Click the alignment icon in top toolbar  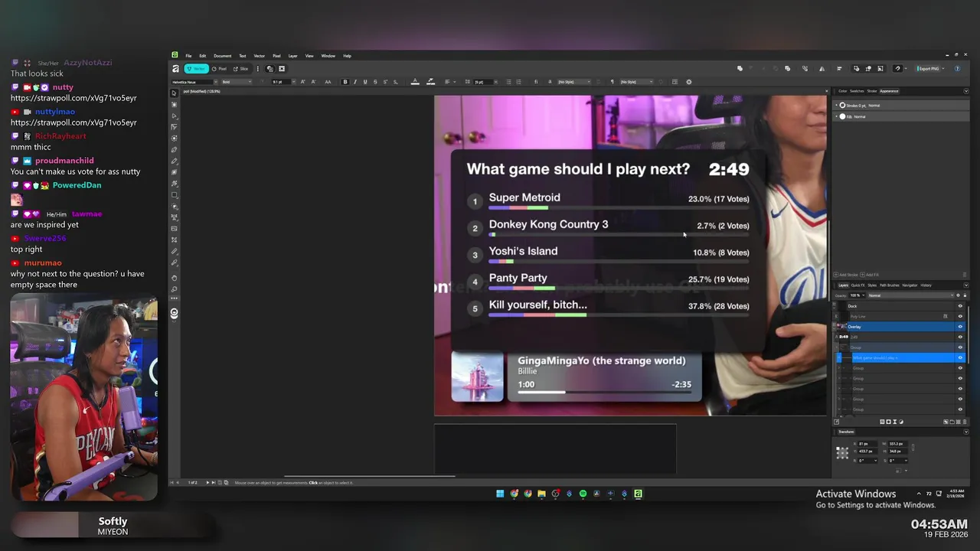click(839, 68)
